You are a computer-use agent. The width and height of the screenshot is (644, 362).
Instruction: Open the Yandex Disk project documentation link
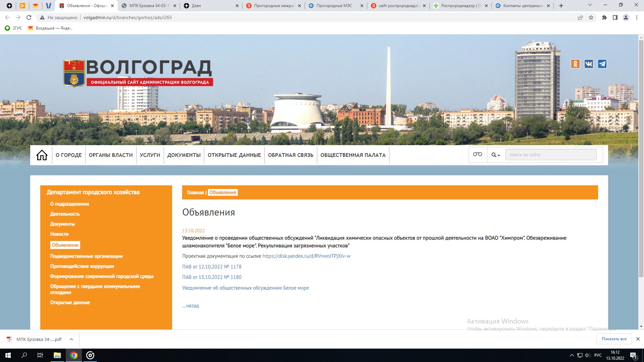[306, 256]
